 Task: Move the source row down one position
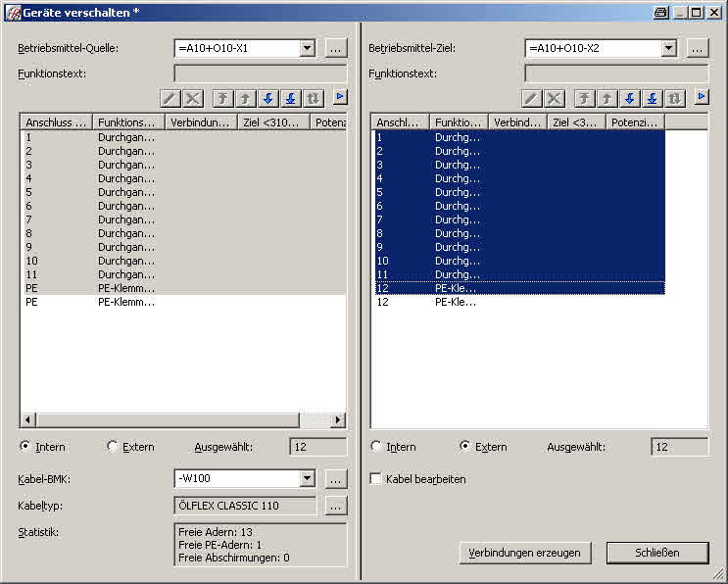coord(267,98)
